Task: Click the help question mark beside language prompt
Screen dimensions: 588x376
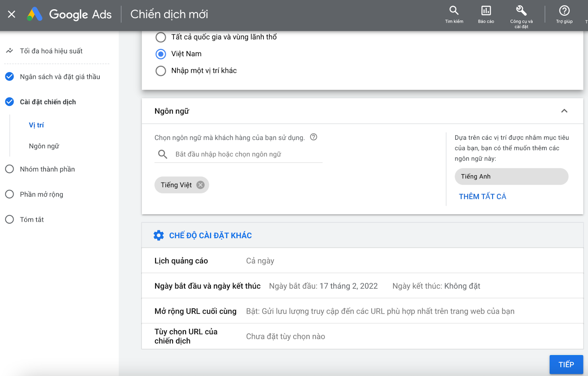Action: click(313, 137)
